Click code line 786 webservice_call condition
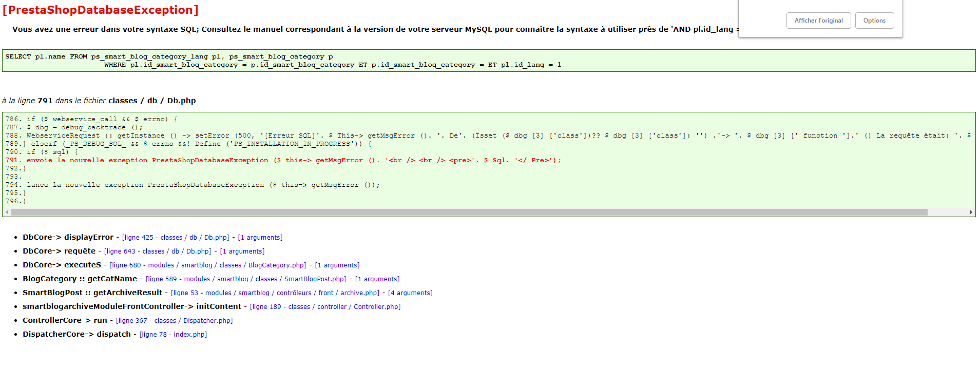Screen dimensions: 980x388 click(91, 119)
